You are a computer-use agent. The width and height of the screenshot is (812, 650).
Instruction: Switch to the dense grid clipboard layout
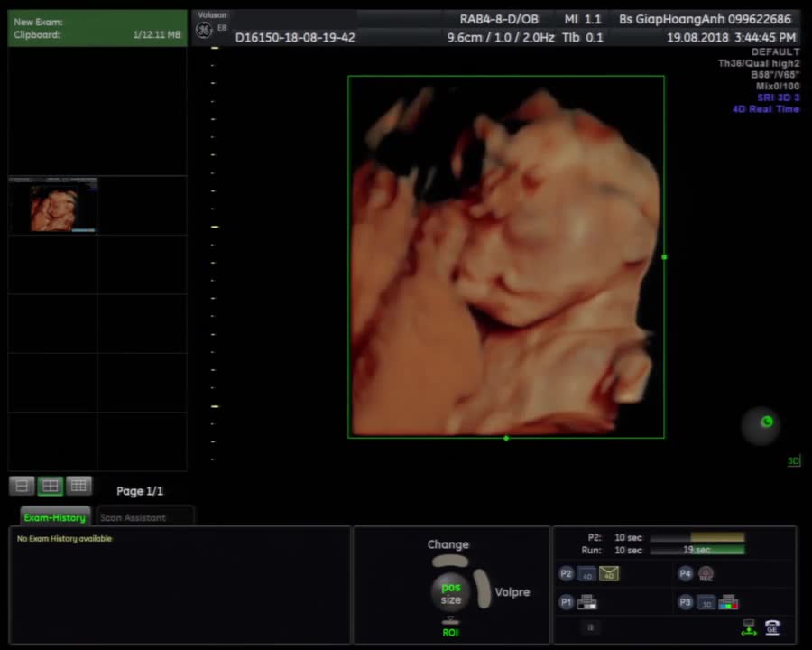78,486
